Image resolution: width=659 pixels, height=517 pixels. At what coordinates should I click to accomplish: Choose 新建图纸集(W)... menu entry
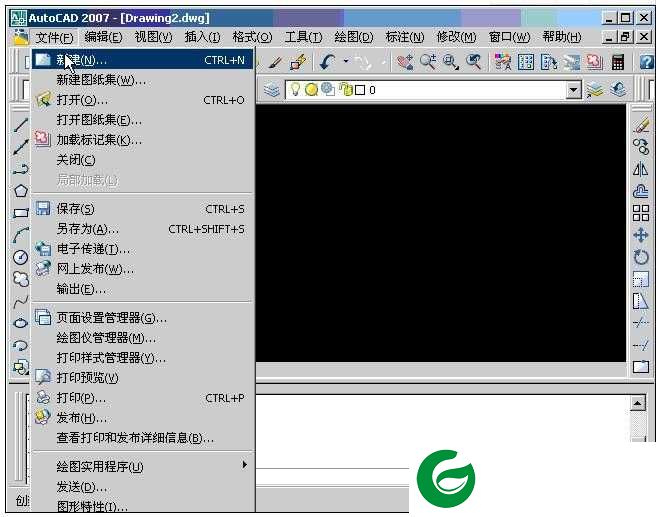143,80
